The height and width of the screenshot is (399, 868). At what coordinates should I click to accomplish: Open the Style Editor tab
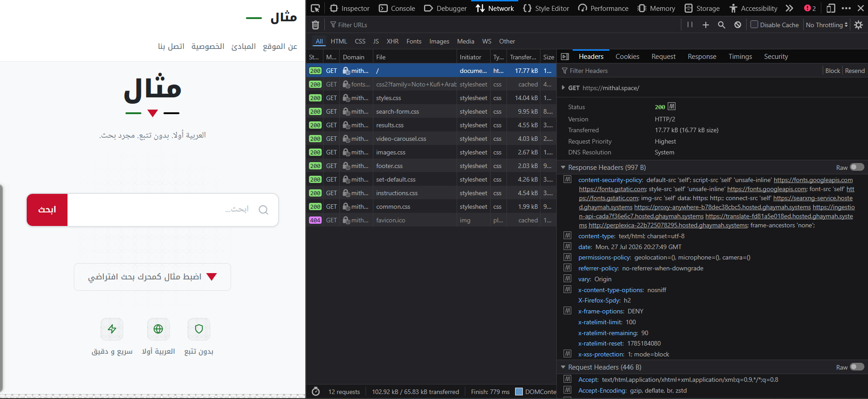(546, 8)
